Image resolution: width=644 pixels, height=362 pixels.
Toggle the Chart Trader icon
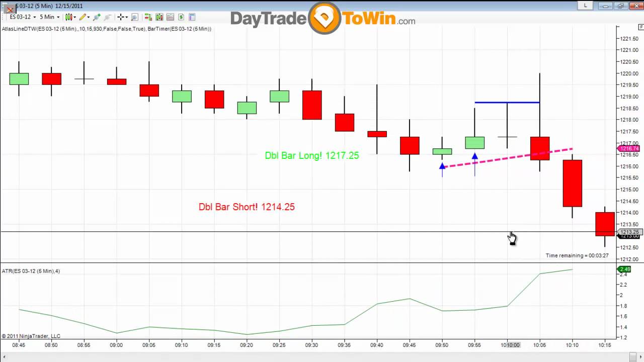pos(148,17)
